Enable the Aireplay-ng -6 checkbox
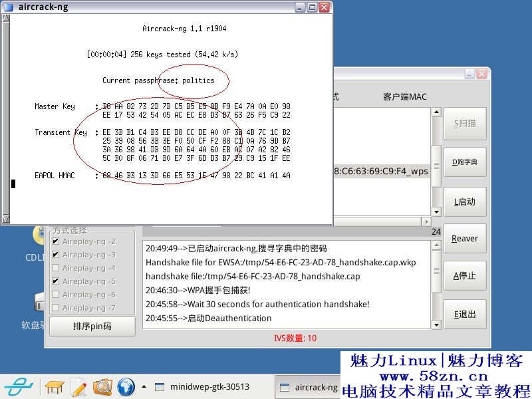 coord(56,295)
